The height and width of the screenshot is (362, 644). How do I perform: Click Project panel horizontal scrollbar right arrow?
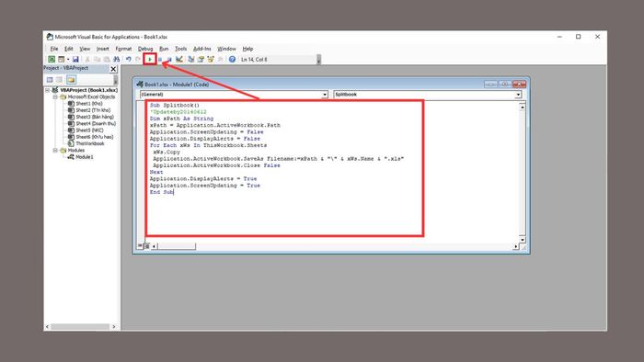(x=114, y=327)
